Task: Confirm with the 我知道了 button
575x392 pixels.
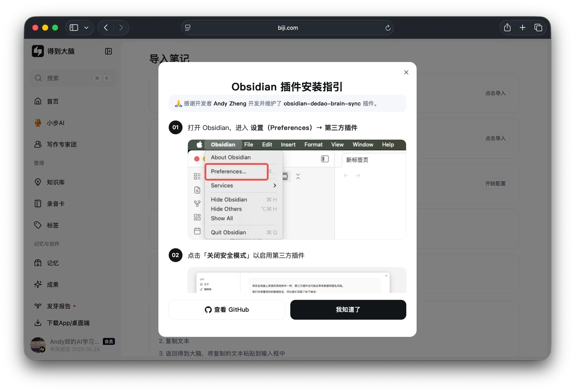Action: point(348,310)
